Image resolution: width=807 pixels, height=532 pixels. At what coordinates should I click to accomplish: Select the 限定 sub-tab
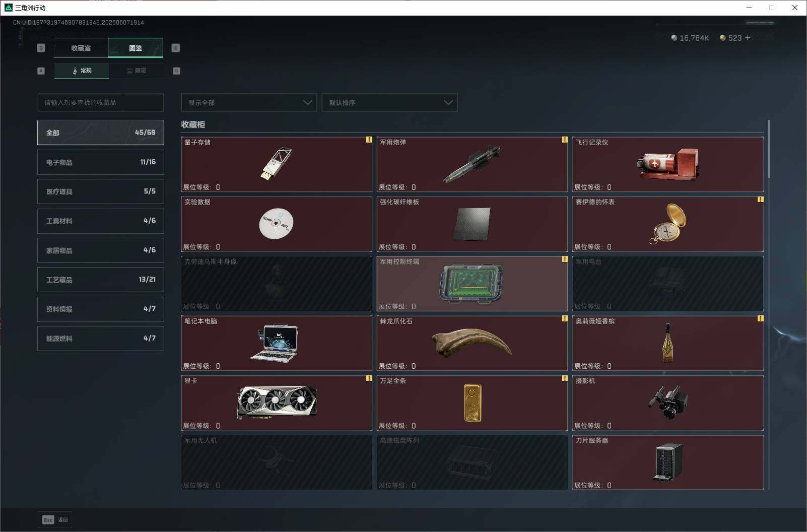coord(136,71)
